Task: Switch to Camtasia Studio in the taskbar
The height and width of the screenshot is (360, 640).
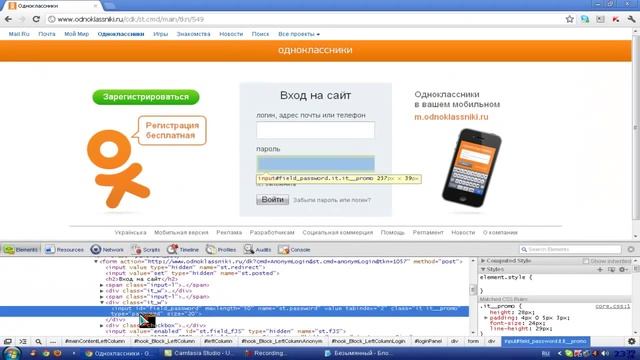Action: click(x=199, y=353)
